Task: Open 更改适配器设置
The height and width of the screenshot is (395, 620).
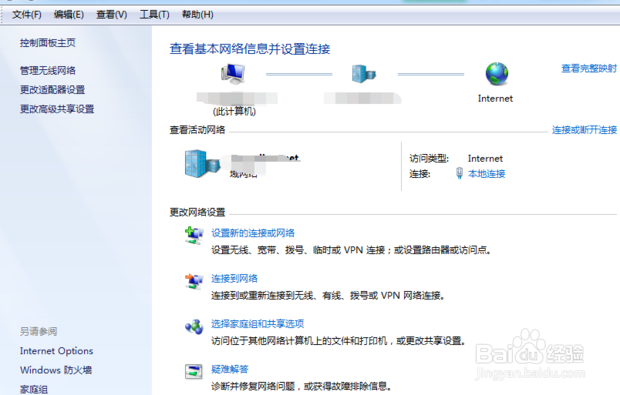Action: point(52,90)
